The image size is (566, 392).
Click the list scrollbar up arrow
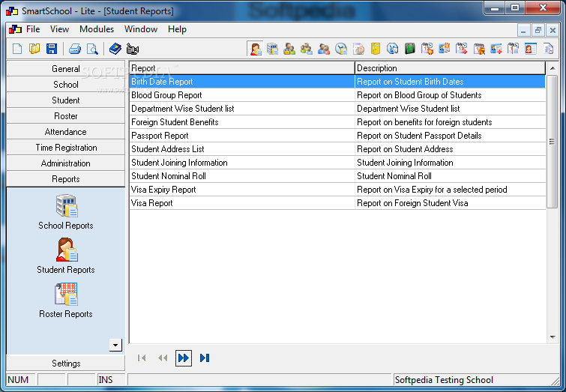553,68
